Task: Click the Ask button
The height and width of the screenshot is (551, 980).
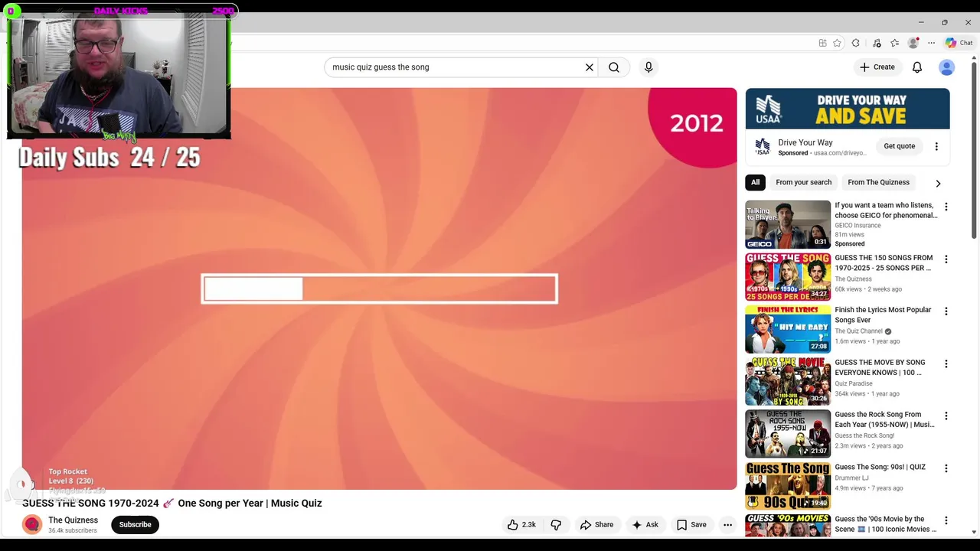Action: click(645, 525)
